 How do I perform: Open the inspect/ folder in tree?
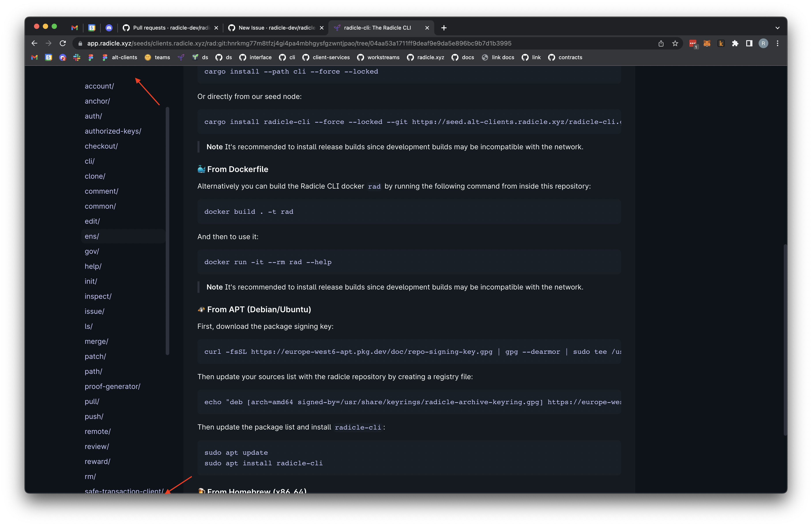98,296
